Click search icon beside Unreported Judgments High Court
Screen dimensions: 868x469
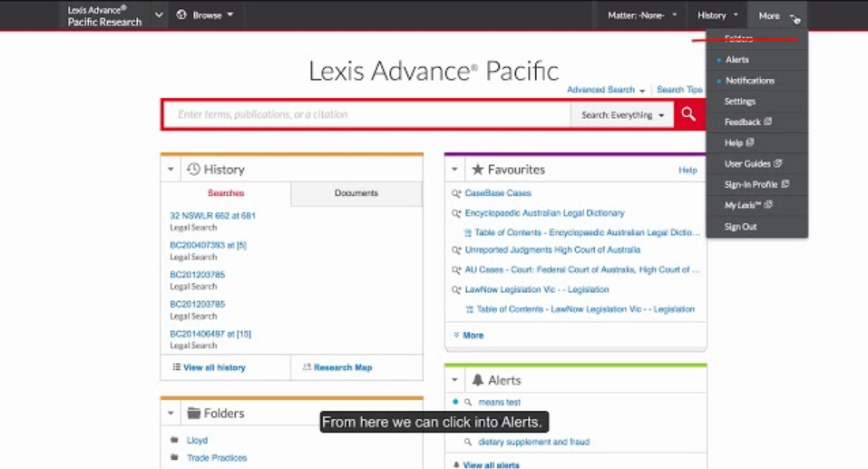456,250
